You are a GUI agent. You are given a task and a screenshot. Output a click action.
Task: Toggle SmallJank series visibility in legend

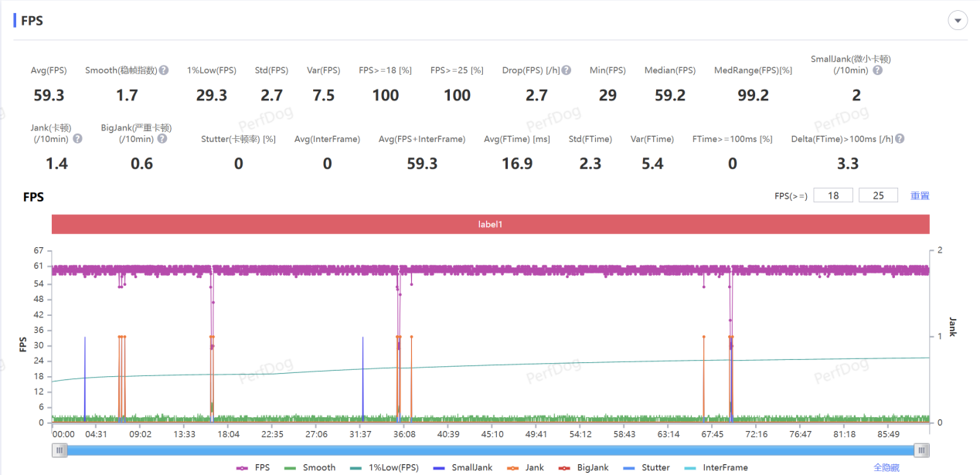[462, 467]
